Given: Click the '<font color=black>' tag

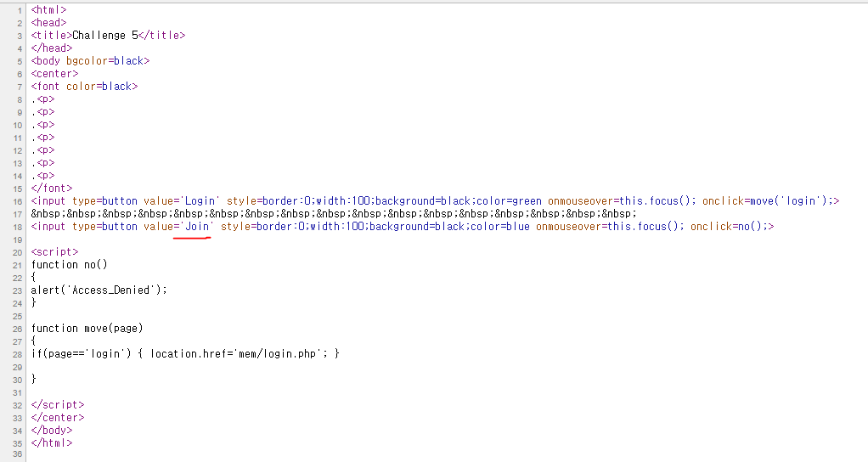Looking at the screenshot, I should pyautogui.click(x=84, y=87).
